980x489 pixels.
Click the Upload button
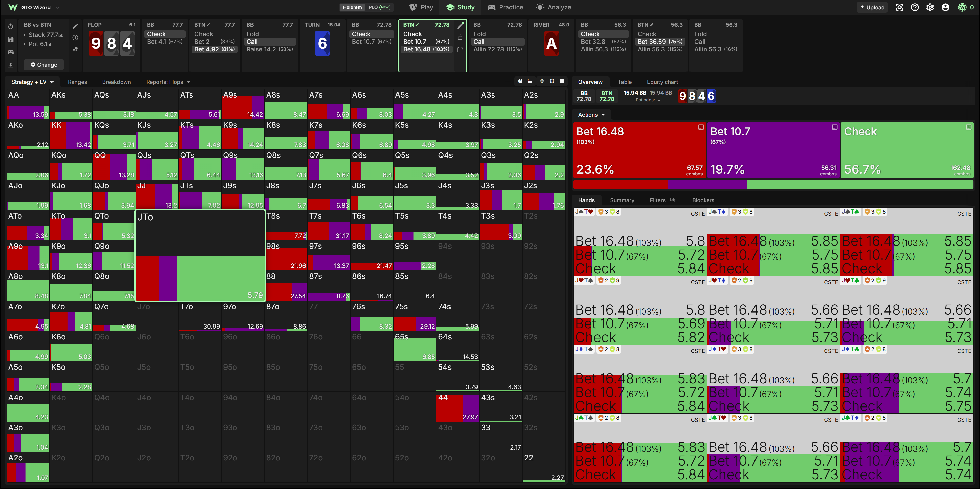872,7
